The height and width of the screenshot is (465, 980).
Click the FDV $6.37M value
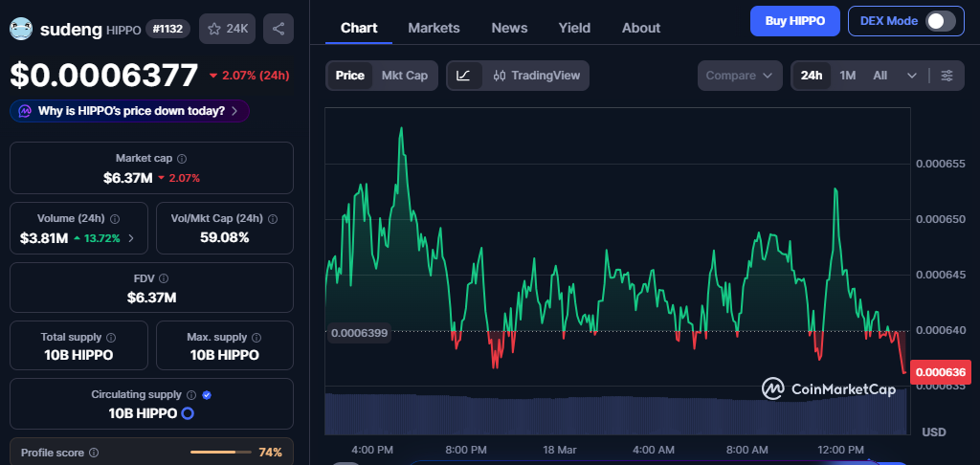(x=151, y=298)
